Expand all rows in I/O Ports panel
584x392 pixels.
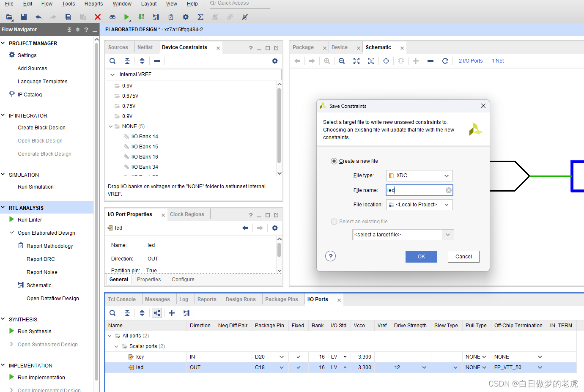point(142,313)
